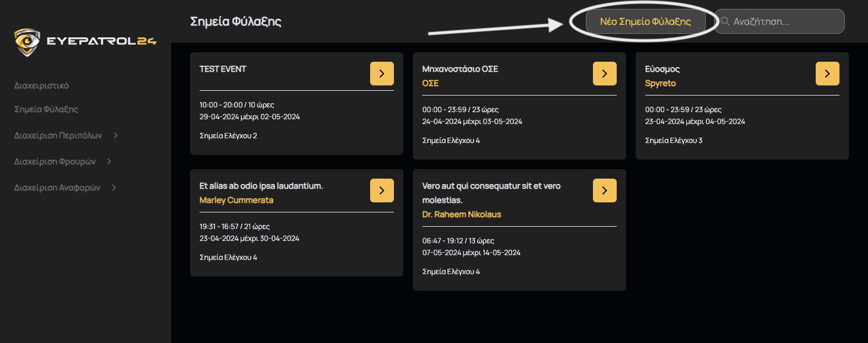Open Διαχείριση Αναφορών menu item
The height and width of the screenshot is (343, 868).
(57, 188)
